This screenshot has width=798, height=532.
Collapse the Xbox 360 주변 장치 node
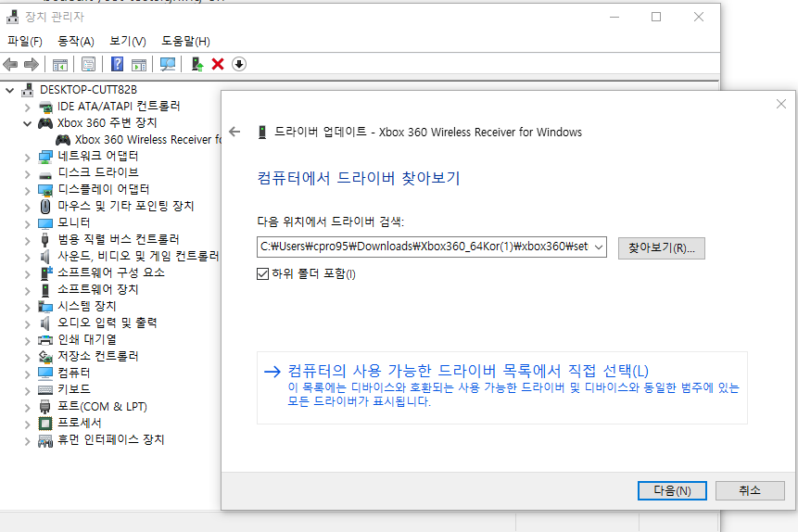28,123
